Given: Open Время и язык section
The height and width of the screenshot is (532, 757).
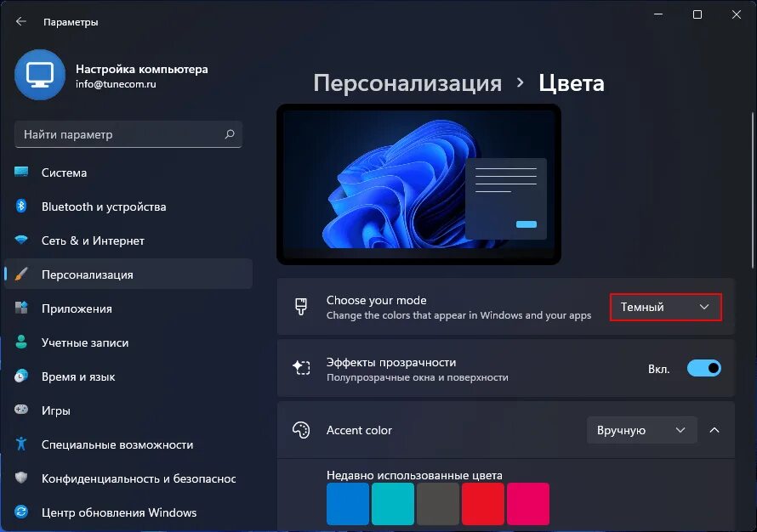Looking at the screenshot, I should click(128, 376).
